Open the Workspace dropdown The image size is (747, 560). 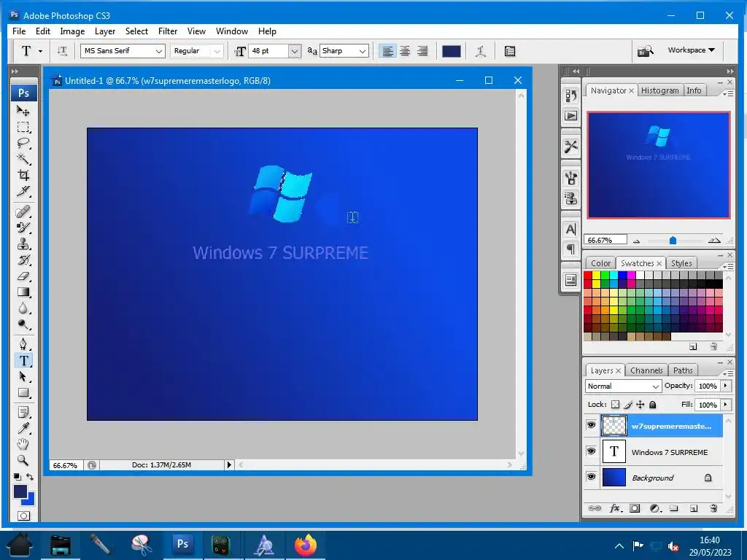pyautogui.click(x=692, y=50)
